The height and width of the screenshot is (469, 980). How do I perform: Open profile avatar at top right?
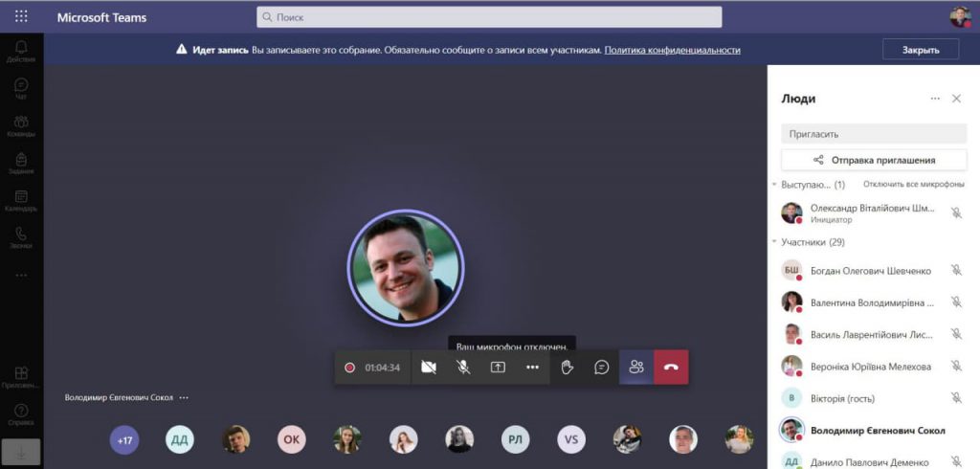coord(960,17)
